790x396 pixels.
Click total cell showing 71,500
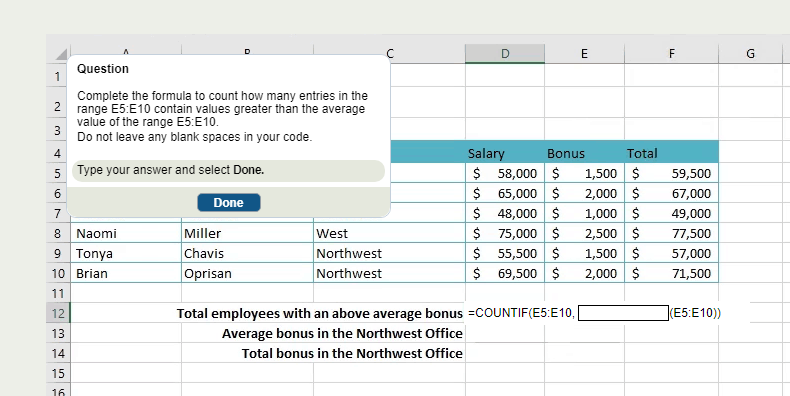click(672, 274)
